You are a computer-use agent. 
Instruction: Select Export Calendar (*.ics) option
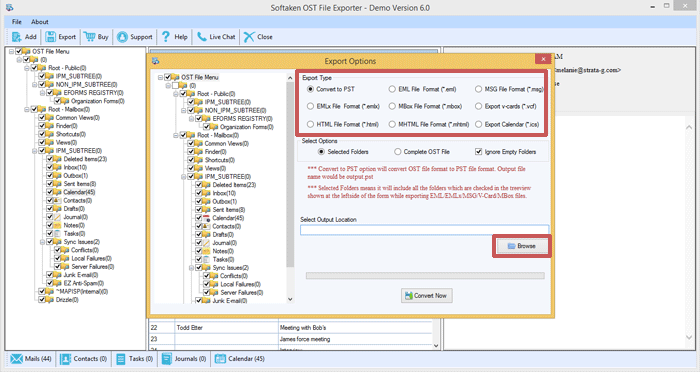[479, 124]
